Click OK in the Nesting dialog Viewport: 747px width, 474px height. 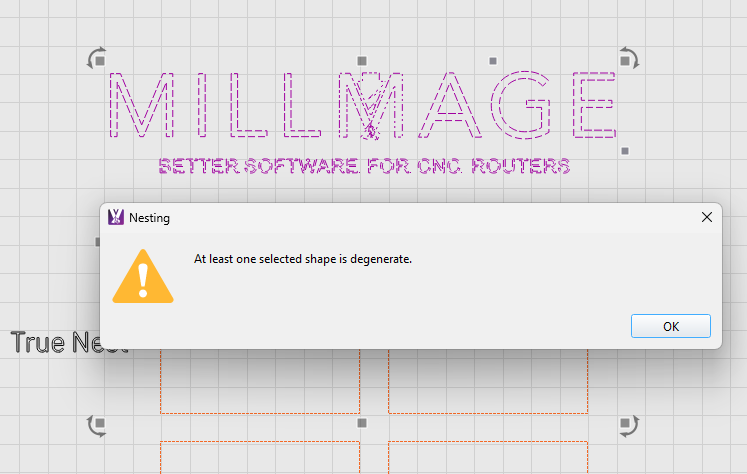pos(670,326)
